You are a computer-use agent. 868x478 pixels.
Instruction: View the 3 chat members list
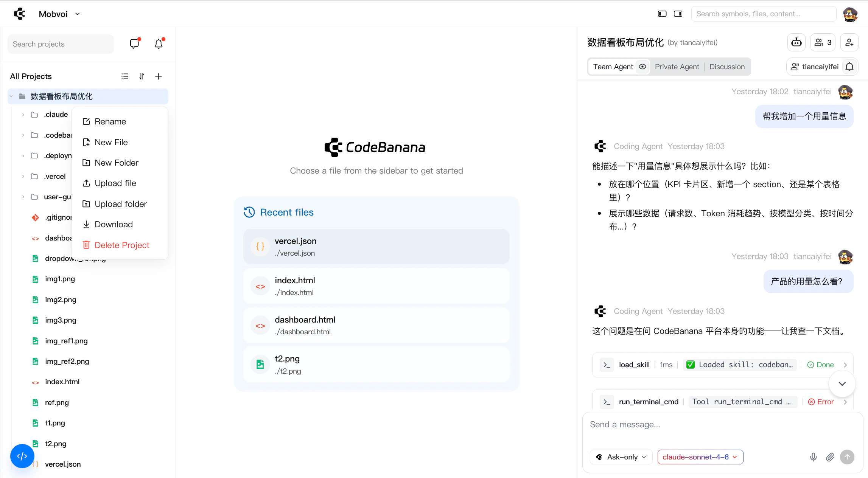[x=823, y=42]
